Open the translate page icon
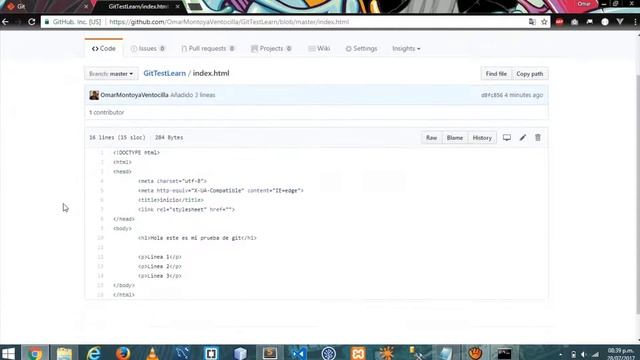Image resolution: width=640 pixels, height=360 pixels. point(532,22)
